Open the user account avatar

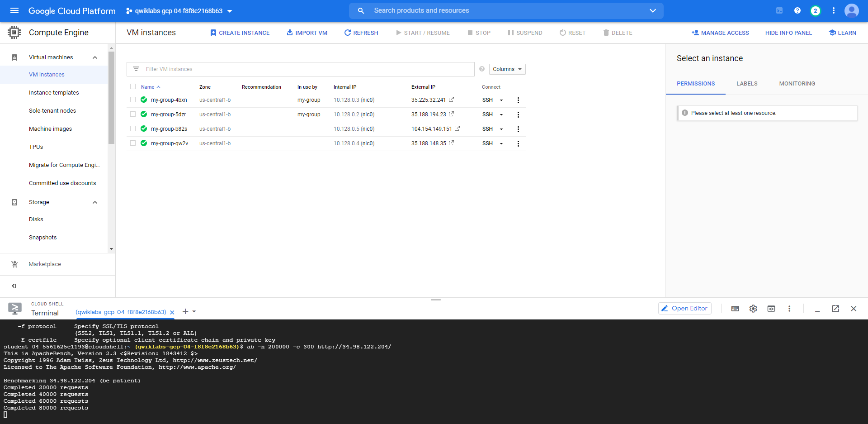(x=852, y=10)
